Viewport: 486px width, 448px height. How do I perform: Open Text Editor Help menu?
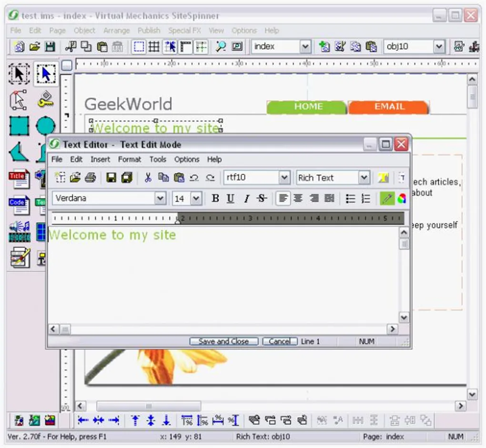point(214,159)
